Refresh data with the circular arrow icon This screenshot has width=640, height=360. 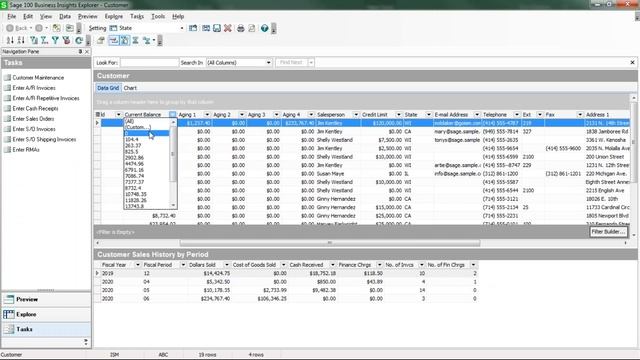pos(79,40)
